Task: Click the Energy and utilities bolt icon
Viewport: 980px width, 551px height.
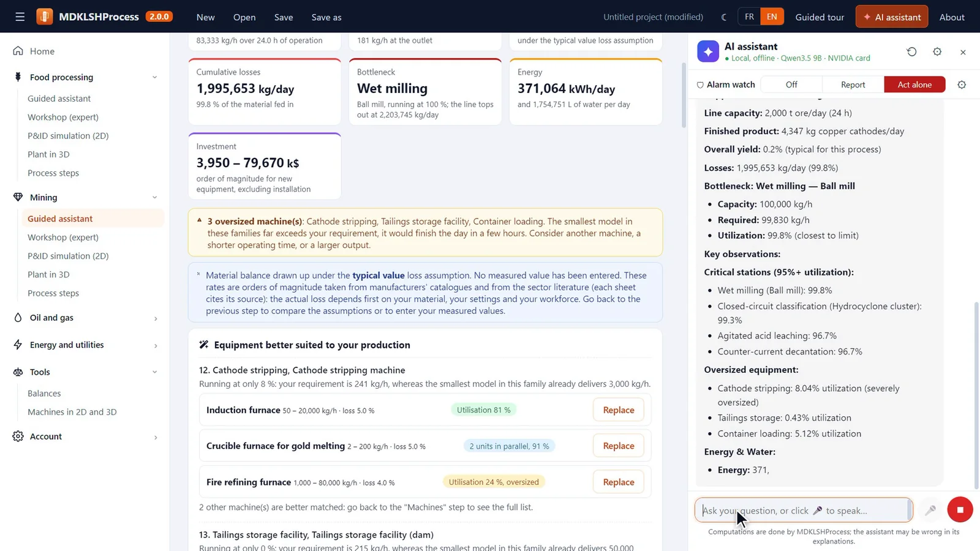Action: click(18, 345)
